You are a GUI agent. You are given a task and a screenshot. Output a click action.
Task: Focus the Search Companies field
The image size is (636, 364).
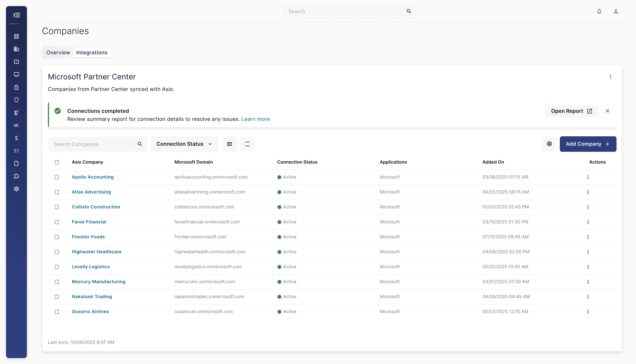click(97, 144)
